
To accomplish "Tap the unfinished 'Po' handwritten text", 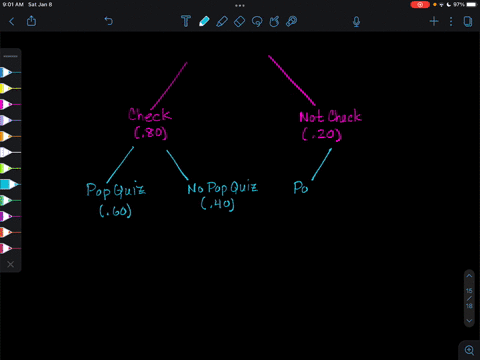I will [x=301, y=187].
